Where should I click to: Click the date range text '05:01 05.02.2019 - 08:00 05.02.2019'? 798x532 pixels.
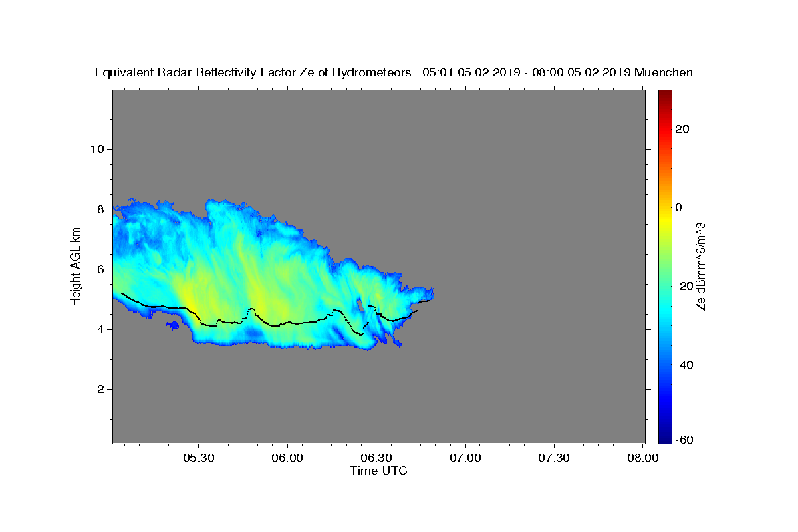coord(527,72)
